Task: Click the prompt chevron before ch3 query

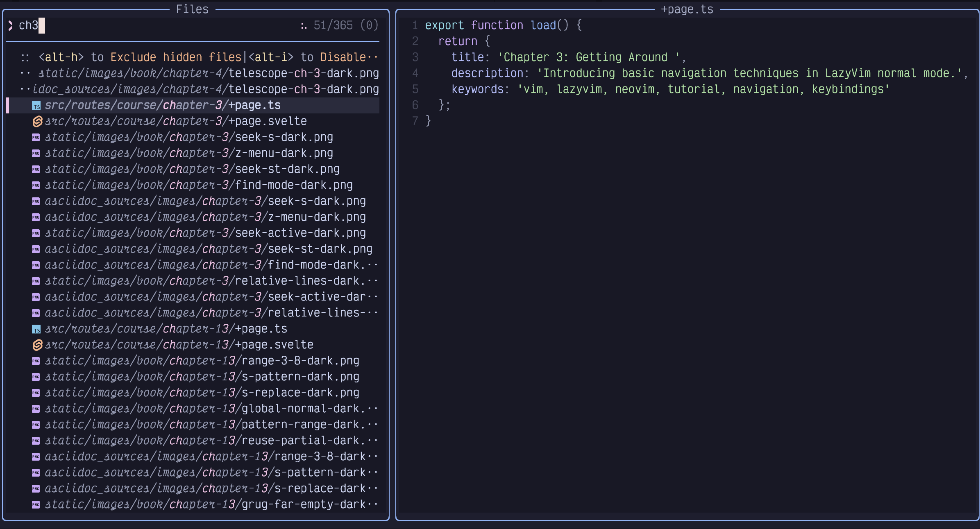Action: [11, 26]
